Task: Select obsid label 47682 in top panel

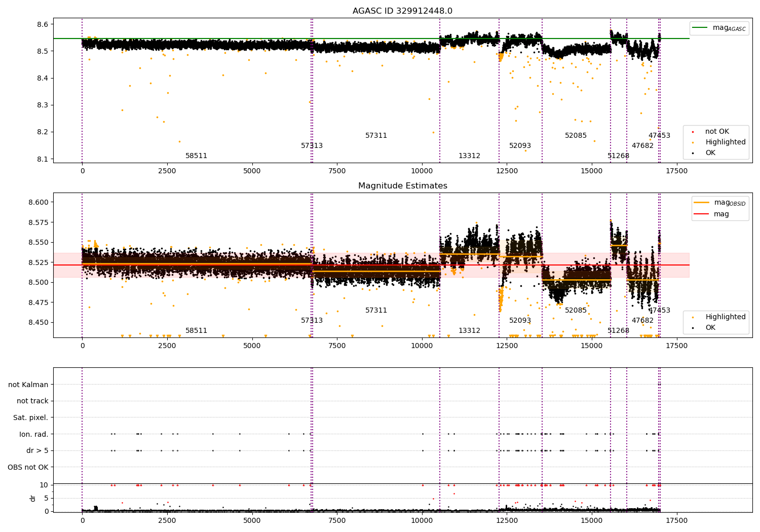Action: (642, 145)
